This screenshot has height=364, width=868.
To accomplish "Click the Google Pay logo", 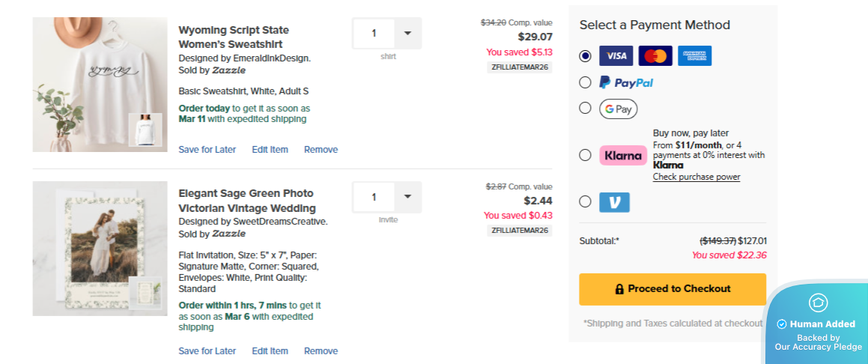I will coord(618,109).
